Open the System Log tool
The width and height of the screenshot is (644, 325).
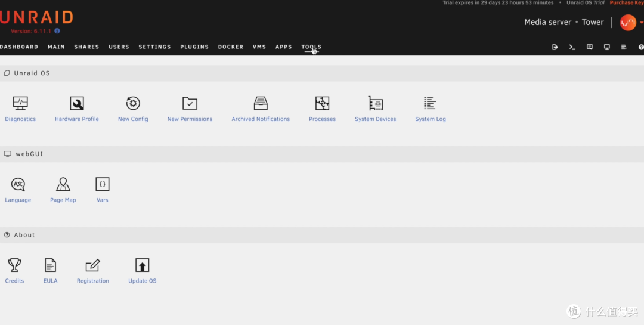tap(430, 104)
